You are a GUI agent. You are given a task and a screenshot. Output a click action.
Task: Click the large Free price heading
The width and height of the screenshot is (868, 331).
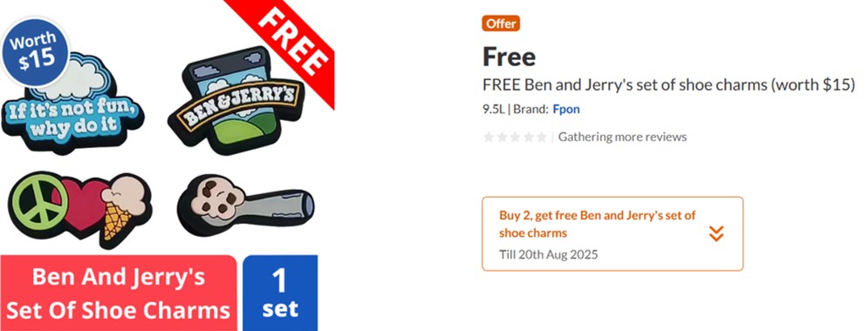click(x=509, y=57)
